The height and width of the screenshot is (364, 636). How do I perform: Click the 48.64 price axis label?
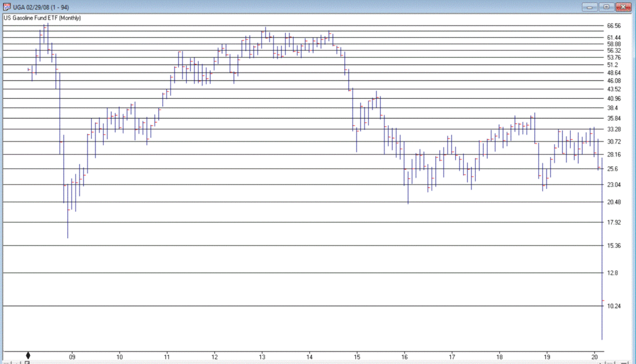[x=614, y=73]
